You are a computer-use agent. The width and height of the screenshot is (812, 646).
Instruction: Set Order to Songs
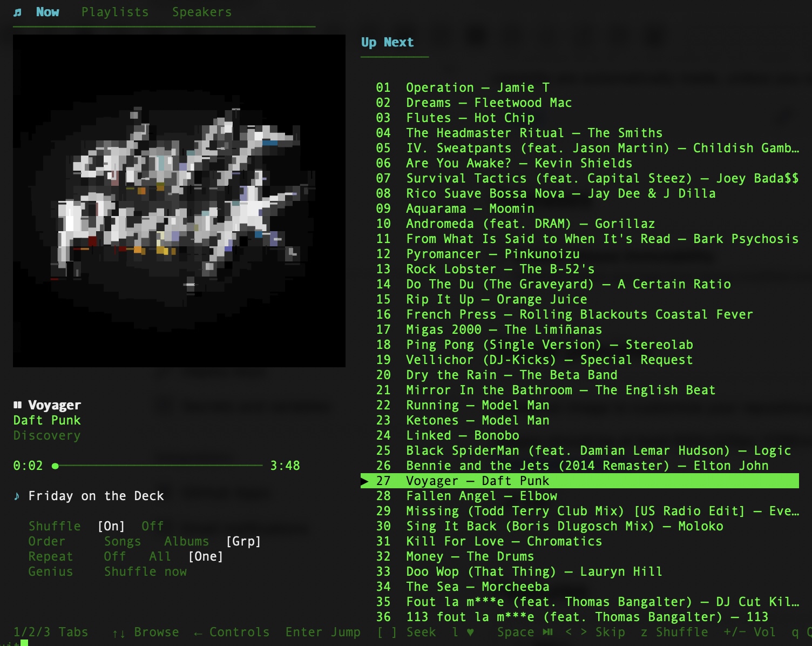pos(123,541)
